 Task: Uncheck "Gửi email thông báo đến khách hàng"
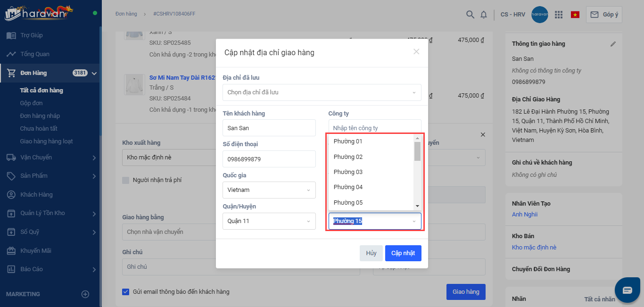tap(125, 291)
